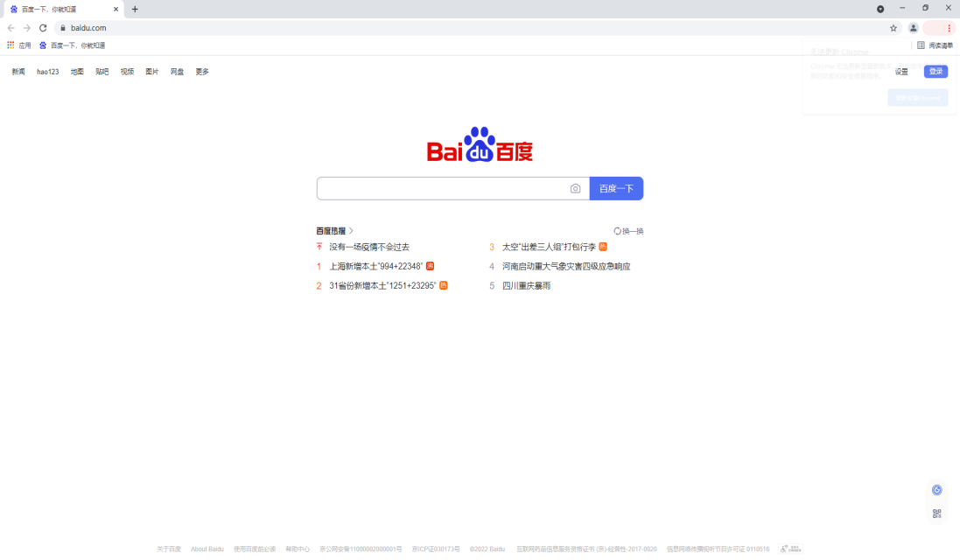Open 帮助中心 footer link

(x=298, y=549)
